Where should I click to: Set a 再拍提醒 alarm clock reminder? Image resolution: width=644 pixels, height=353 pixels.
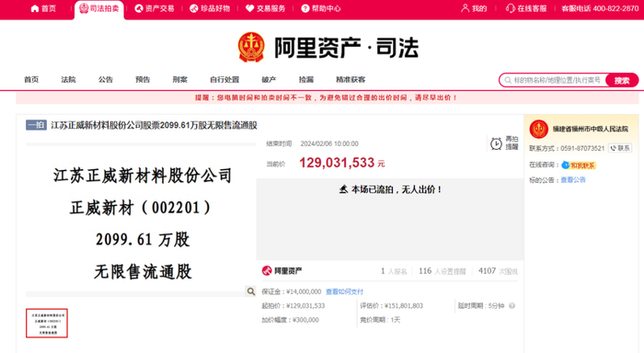(x=504, y=143)
